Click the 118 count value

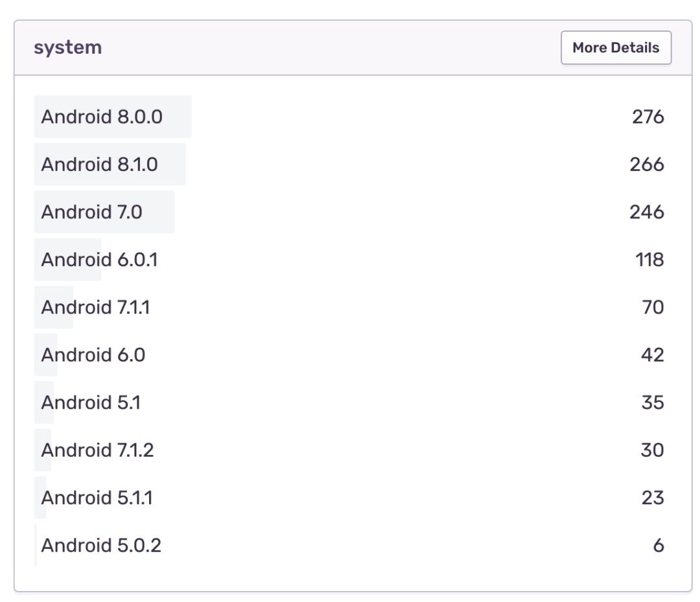[x=649, y=260]
